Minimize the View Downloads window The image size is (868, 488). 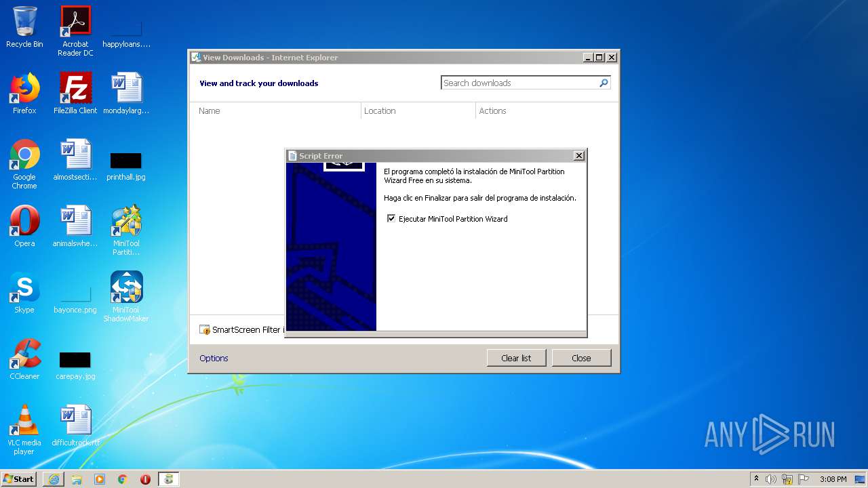tap(588, 58)
